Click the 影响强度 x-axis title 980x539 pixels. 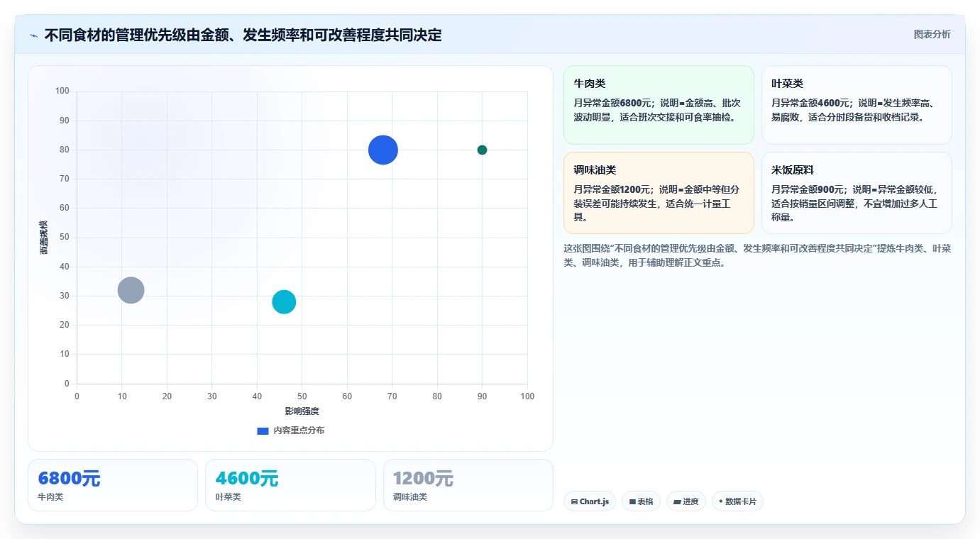click(x=302, y=411)
